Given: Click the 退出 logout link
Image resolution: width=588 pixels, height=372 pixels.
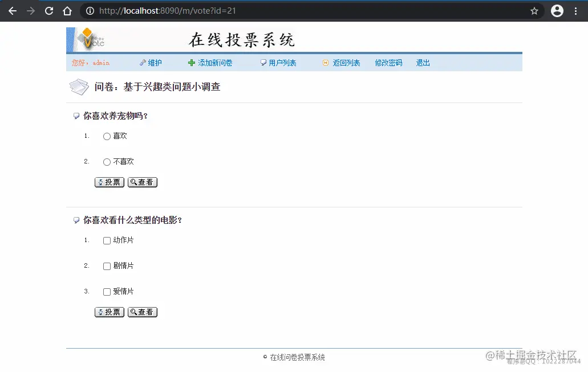Looking at the screenshot, I should pos(422,63).
